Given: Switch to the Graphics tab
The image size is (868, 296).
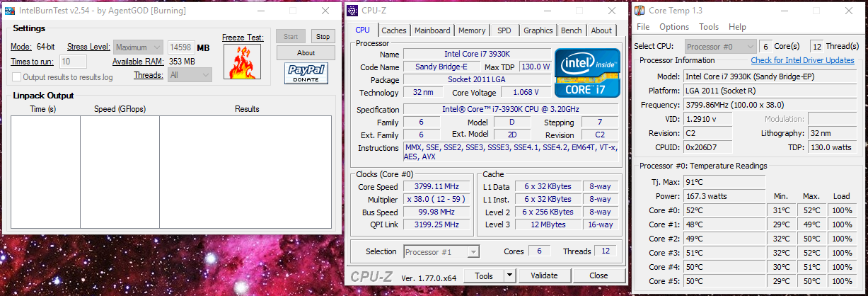Looking at the screenshot, I should click(538, 30).
